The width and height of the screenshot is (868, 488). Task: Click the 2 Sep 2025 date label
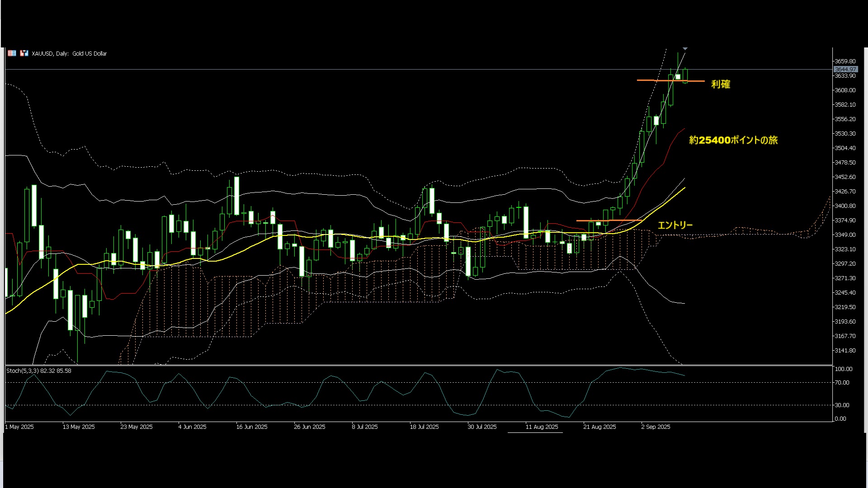pyautogui.click(x=656, y=427)
